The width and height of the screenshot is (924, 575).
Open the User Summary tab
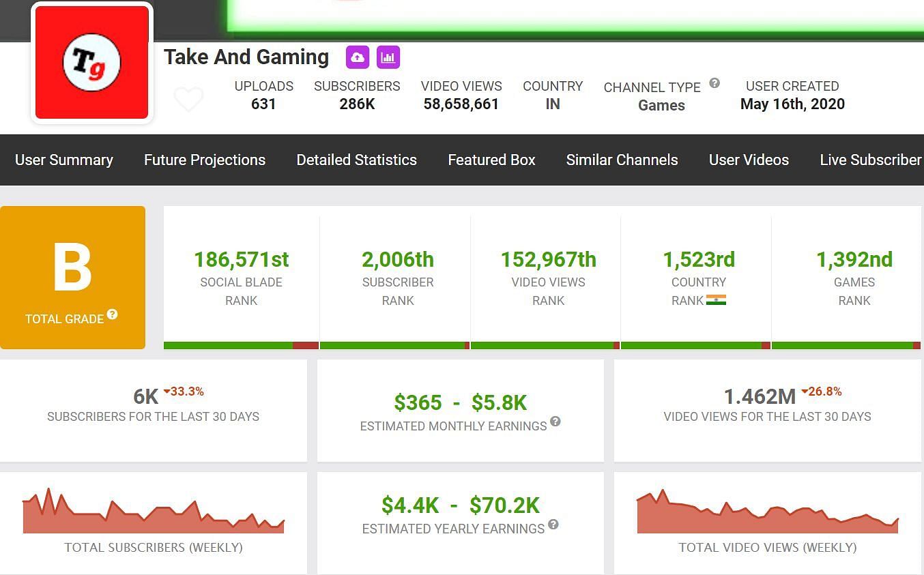pos(64,160)
